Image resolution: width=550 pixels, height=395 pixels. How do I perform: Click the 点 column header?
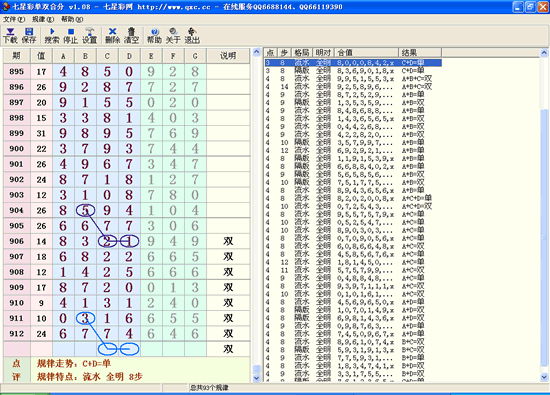[271, 53]
